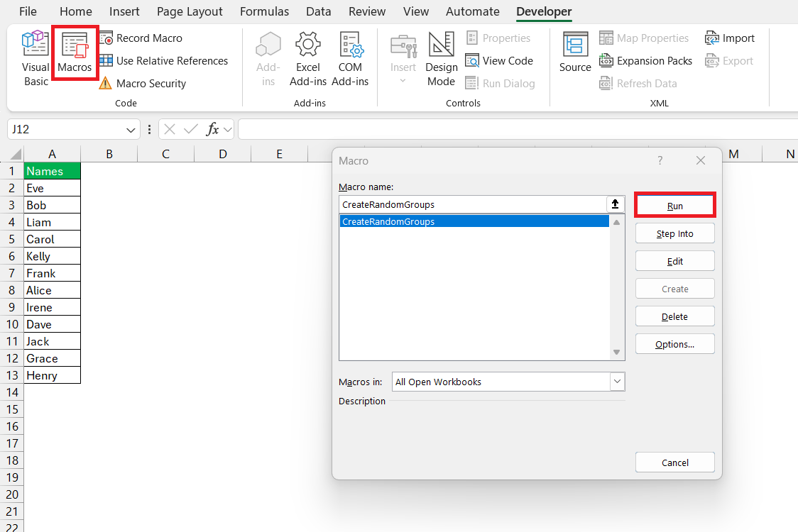Expand the fx dropdown arrow
This screenshot has width=798, height=532.
pyautogui.click(x=228, y=130)
